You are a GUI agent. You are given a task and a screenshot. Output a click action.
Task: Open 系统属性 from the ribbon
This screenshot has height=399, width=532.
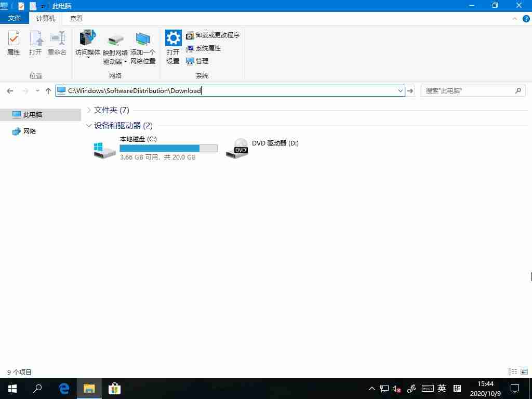pos(206,48)
